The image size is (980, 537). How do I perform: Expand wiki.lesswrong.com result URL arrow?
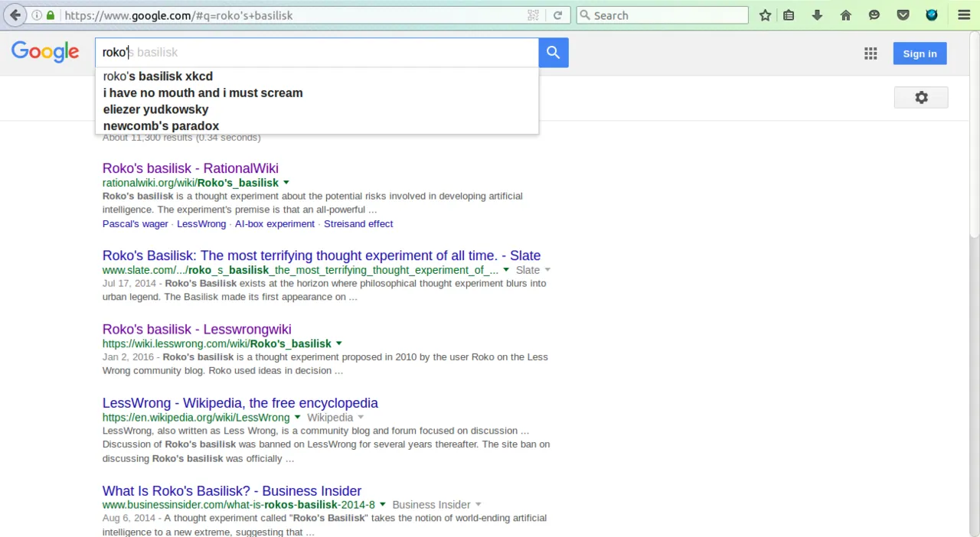[339, 343]
